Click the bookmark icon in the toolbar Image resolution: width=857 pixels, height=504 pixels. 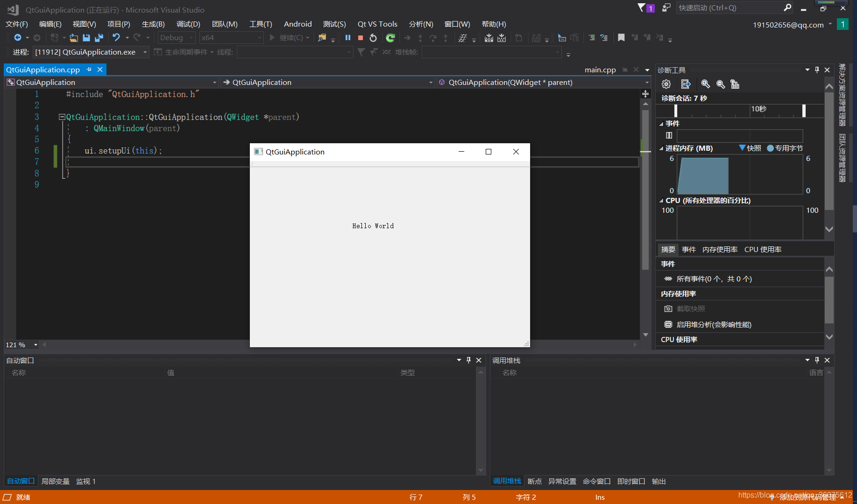(621, 38)
